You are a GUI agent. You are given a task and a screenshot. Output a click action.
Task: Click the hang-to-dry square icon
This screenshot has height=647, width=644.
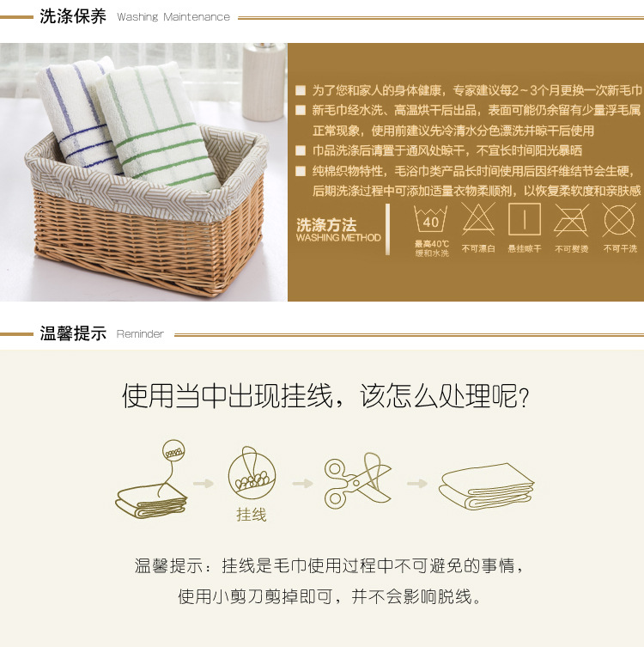click(x=525, y=219)
